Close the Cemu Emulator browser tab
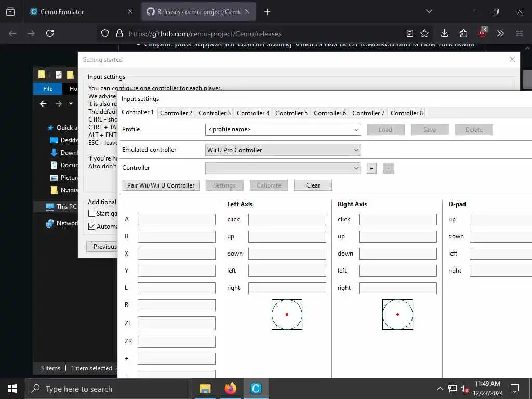Image resolution: width=532 pixels, height=399 pixels. [130, 11]
